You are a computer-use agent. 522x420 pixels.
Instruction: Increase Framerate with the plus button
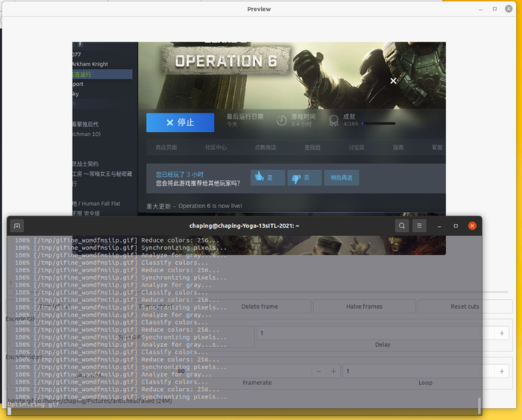coord(333,371)
